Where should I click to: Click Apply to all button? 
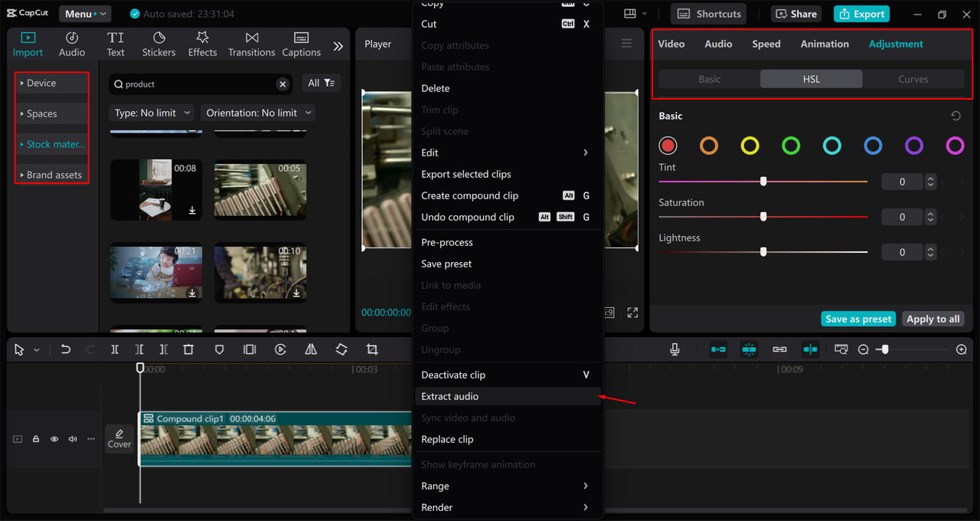pyautogui.click(x=933, y=319)
